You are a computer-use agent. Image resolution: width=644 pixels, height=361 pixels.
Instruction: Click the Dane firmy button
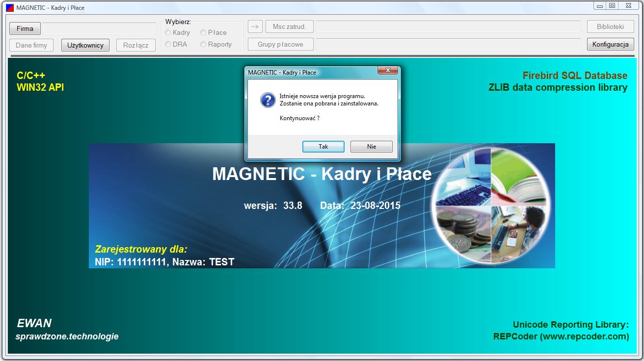click(31, 45)
